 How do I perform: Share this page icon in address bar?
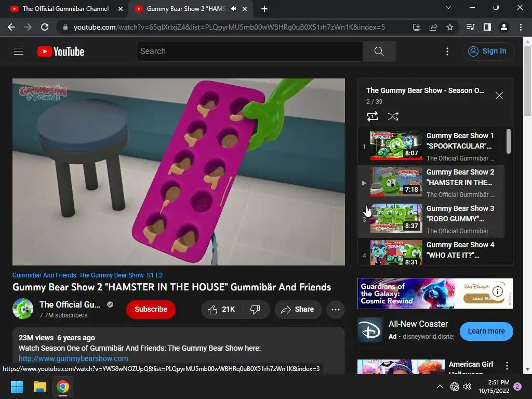(433, 27)
